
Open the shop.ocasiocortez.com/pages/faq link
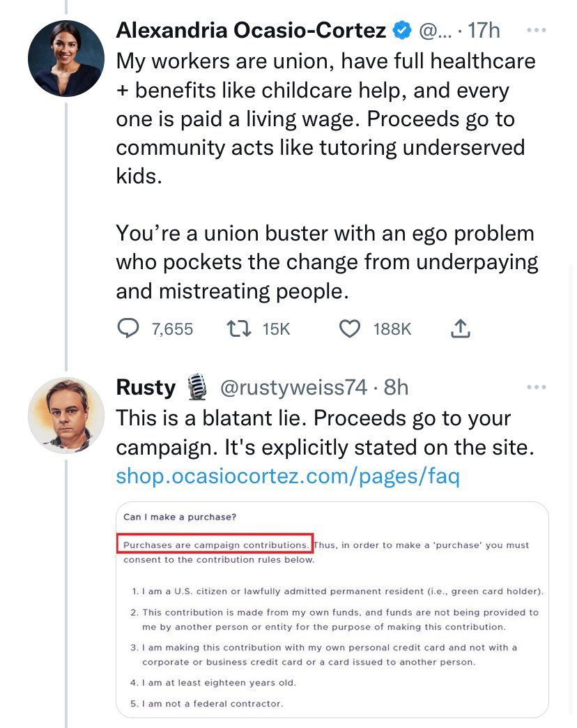[288, 477]
